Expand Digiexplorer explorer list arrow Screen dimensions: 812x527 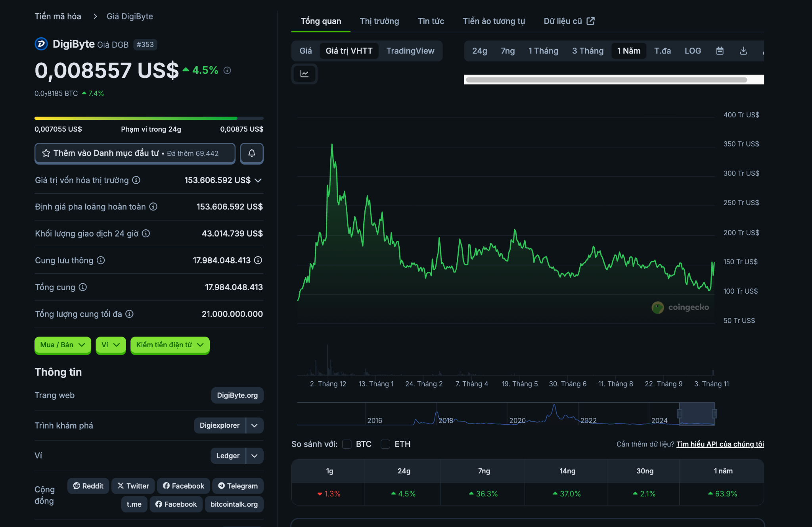point(255,425)
